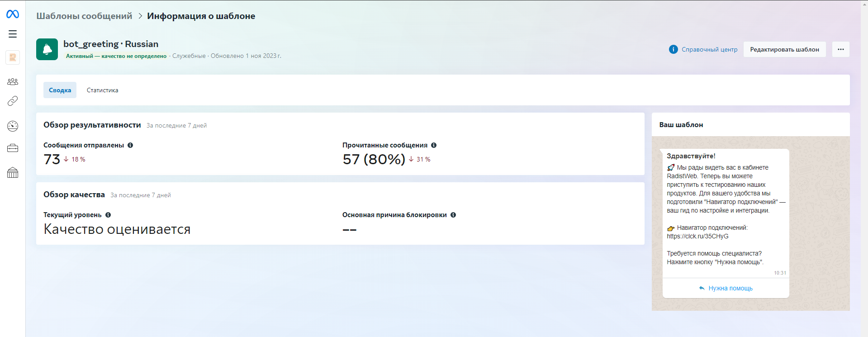Click the 18 % decrease indicator
The width and height of the screenshot is (868, 337).
coord(75,159)
